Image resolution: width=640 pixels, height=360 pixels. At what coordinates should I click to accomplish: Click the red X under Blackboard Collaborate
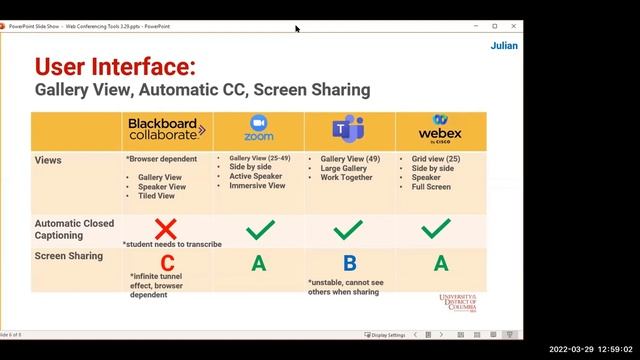[166, 229]
